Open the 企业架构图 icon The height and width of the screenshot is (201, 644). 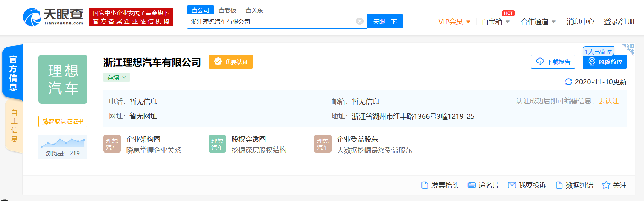pos(112,144)
